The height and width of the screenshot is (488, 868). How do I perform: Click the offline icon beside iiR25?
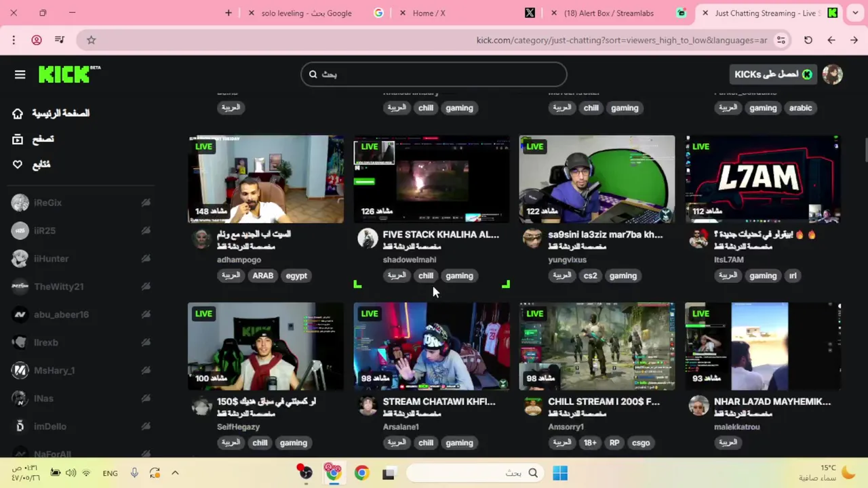click(146, 230)
